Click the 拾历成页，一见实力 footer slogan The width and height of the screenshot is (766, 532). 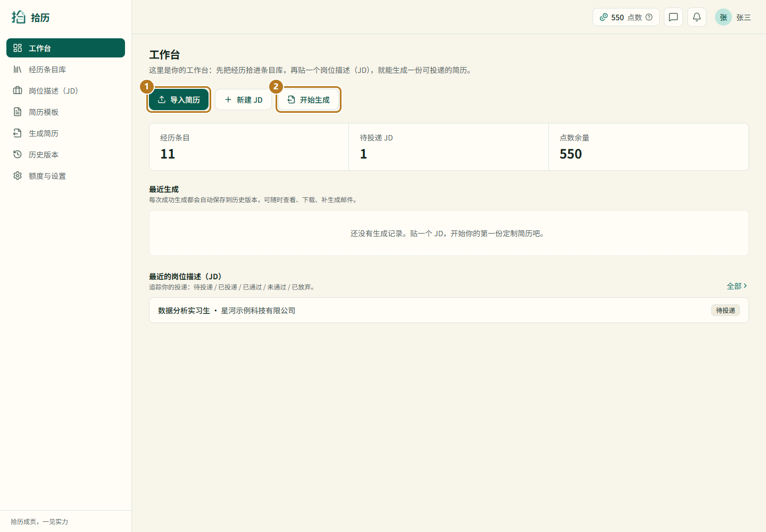[39, 522]
